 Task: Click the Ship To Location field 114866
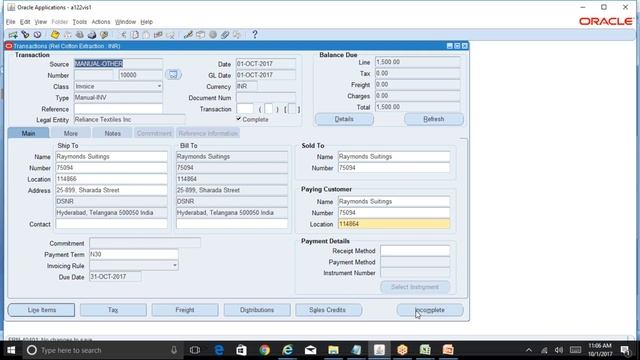111,179
